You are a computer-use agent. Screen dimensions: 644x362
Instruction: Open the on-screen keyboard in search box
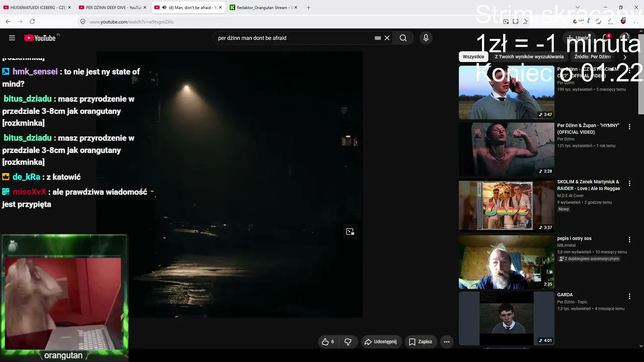point(378,38)
